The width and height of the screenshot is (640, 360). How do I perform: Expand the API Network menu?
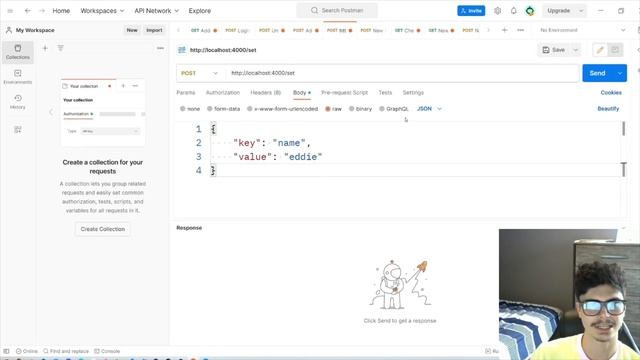click(x=156, y=11)
